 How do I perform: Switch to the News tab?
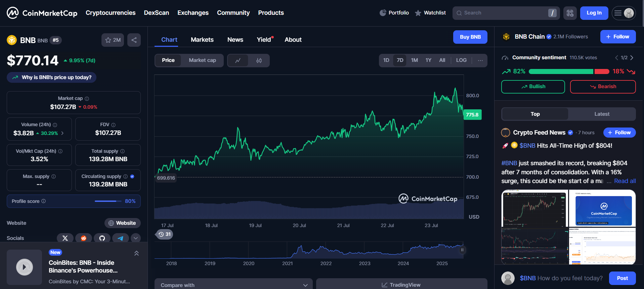[x=235, y=40]
